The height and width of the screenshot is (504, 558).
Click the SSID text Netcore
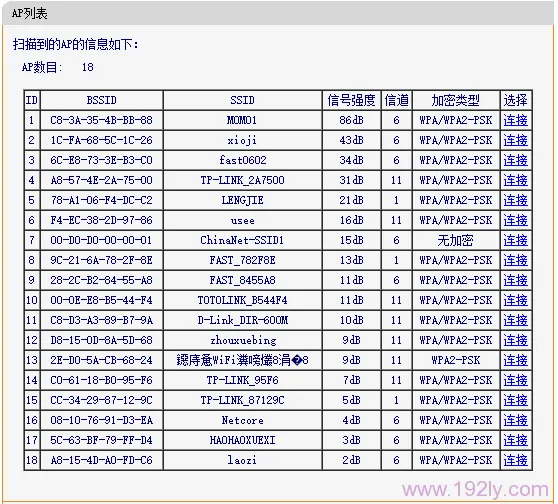[243, 420]
